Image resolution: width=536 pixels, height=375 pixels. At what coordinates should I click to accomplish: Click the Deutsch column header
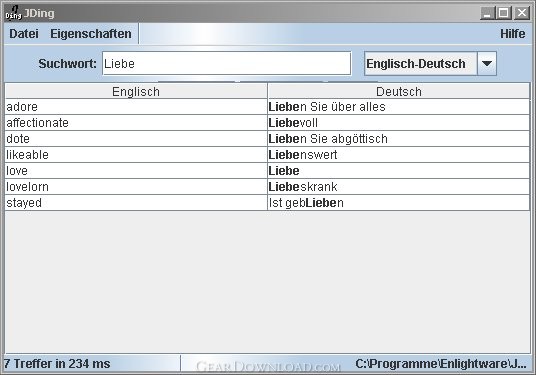pos(399,91)
